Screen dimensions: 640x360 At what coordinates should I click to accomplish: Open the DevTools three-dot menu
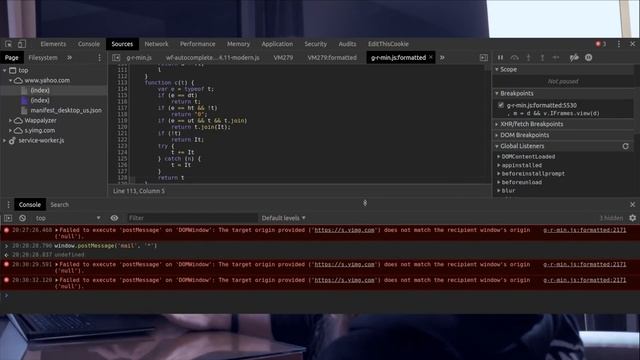click(x=619, y=44)
